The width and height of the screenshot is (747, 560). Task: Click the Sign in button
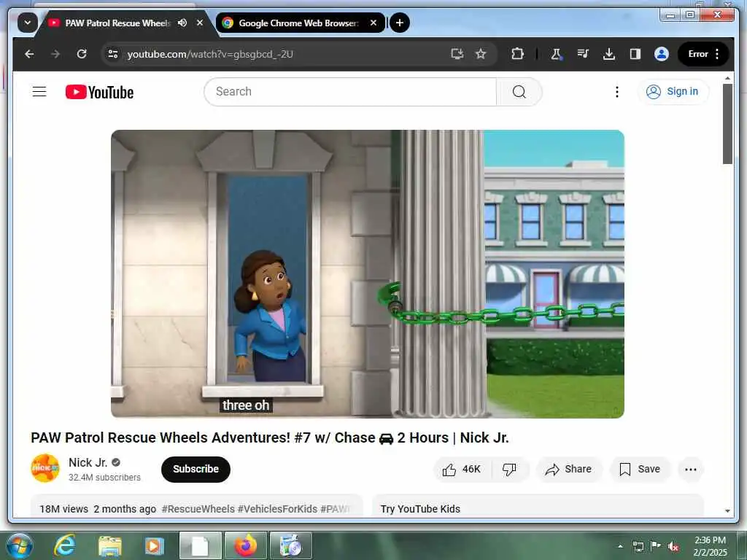(x=673, y=91)
